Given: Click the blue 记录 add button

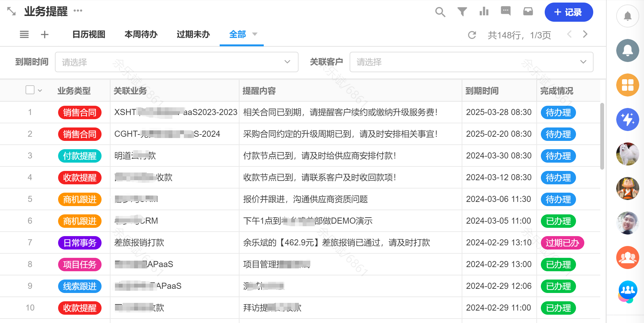Looking at the screenshot, I should (569, 12).
